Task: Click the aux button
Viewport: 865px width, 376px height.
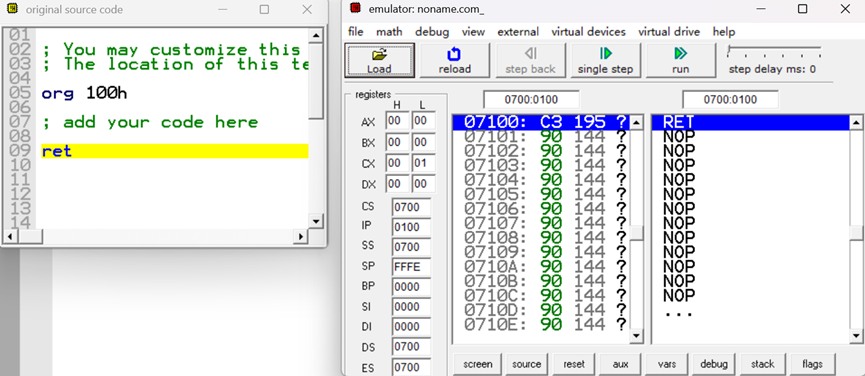Action: pyautogui.click(x=621, y=364)
